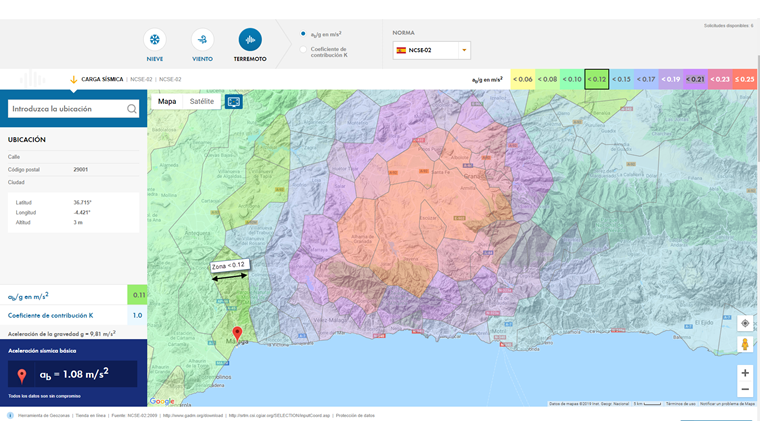Toggle fullscreen map view icon

(234, 102)
